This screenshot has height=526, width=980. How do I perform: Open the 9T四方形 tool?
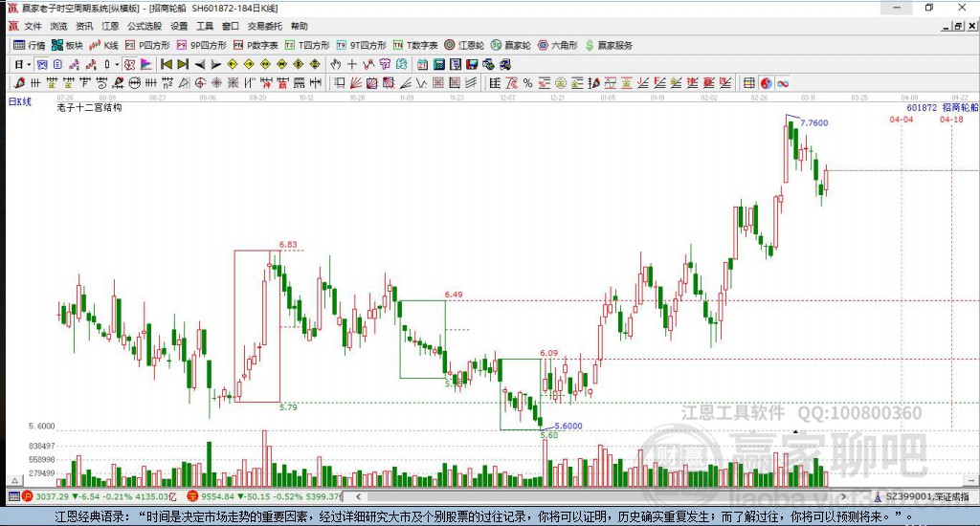361,45
